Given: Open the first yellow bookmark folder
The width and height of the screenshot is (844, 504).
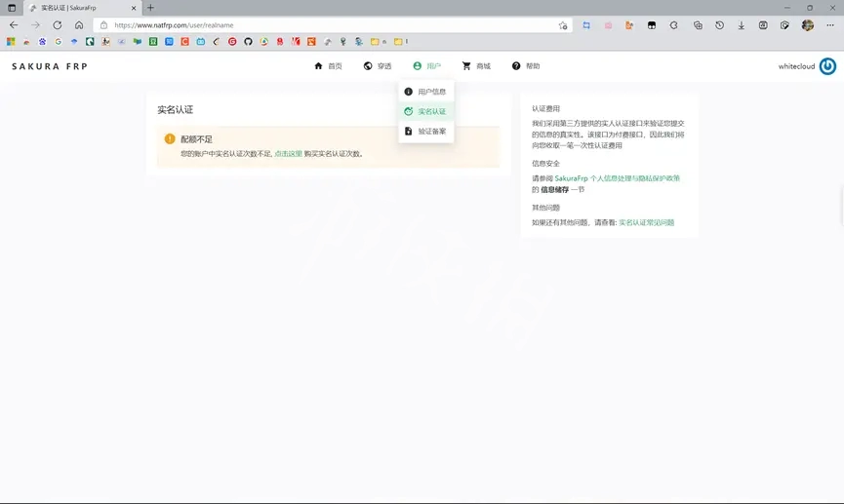Looking at the screenshot, I should (x=375, y=41).
